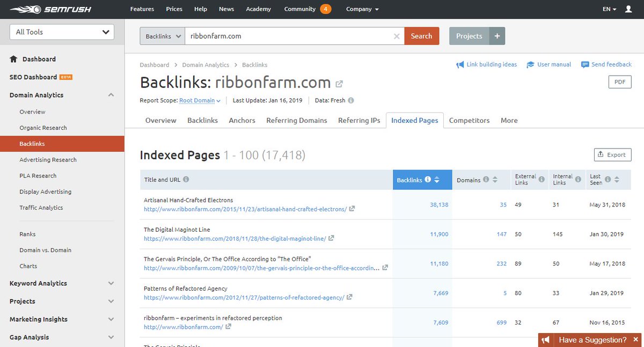Switch to the Anchors tab
The width and height of the screenshot is (644, 347).
(x=242, y=120)
